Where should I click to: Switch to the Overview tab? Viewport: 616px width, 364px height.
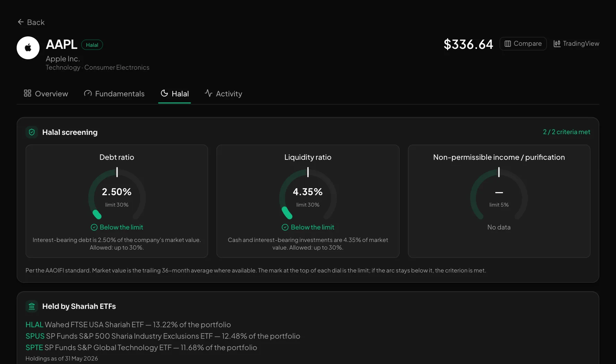coord(46,94)
